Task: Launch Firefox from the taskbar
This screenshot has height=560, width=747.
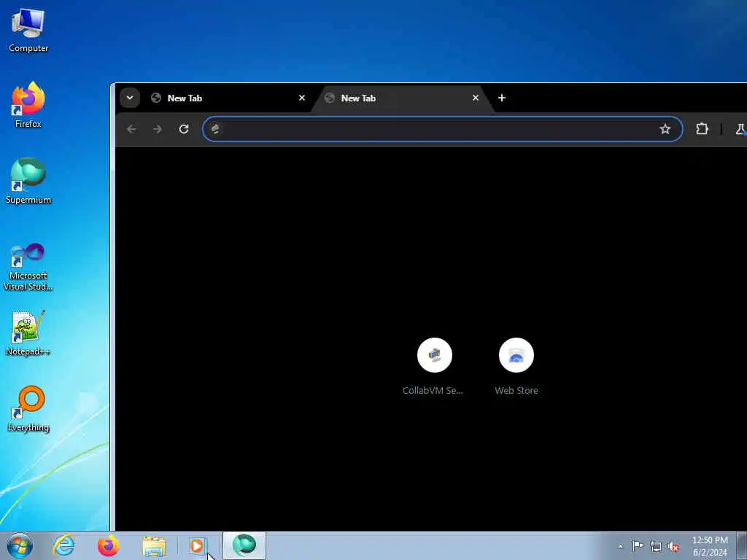Action: (109, 545)
